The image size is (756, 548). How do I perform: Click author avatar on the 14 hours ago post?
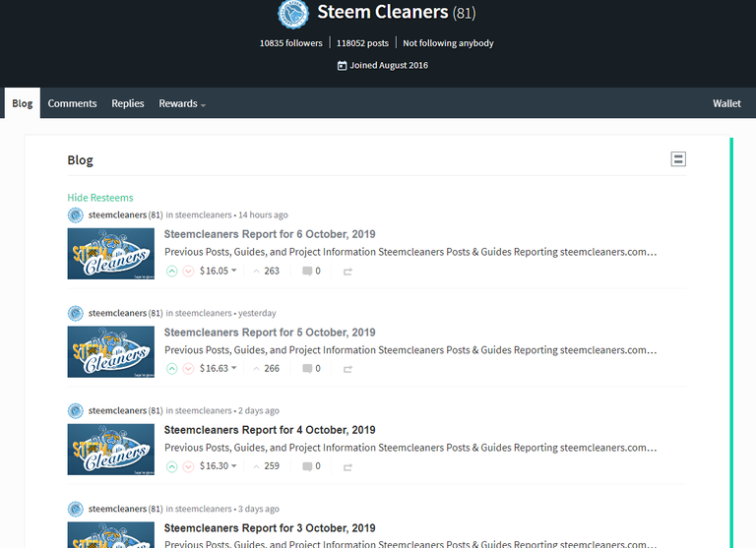pyautogui.click(x=75, y=214)
